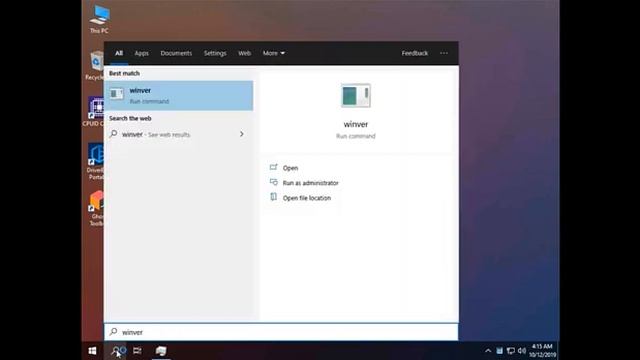
Task: Switch to the Settings search tab
Action: [x=215, y=53]
